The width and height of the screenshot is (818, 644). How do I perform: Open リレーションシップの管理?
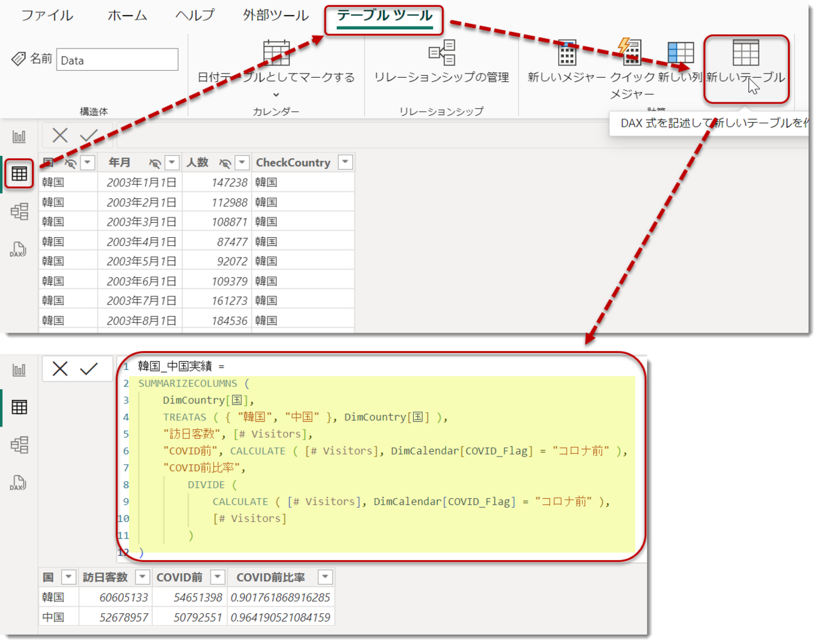[x=441, y=61]
